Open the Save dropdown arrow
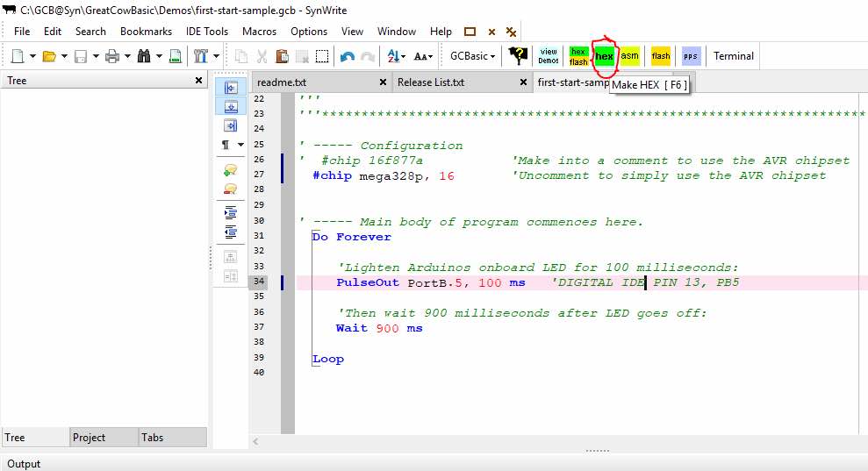868x471 pixels. pyautogui.click(x=96, y=56)
